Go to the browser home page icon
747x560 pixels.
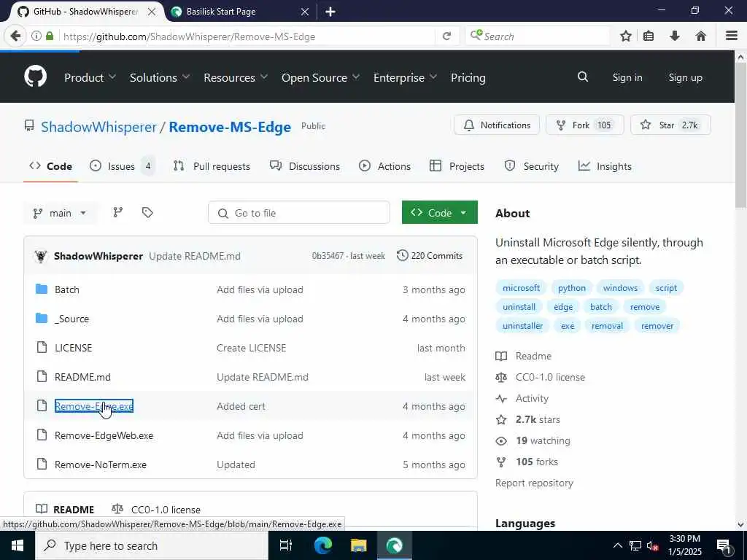point(701,36)
